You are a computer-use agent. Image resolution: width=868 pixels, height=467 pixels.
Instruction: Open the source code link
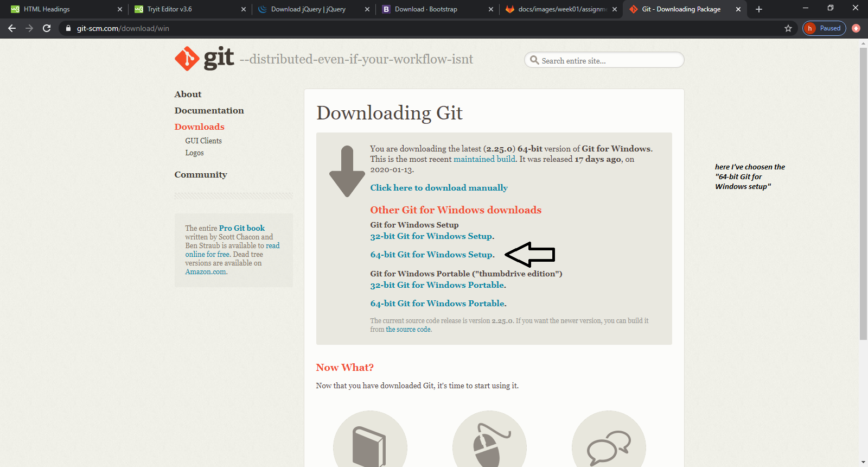(x=409, y=330)
